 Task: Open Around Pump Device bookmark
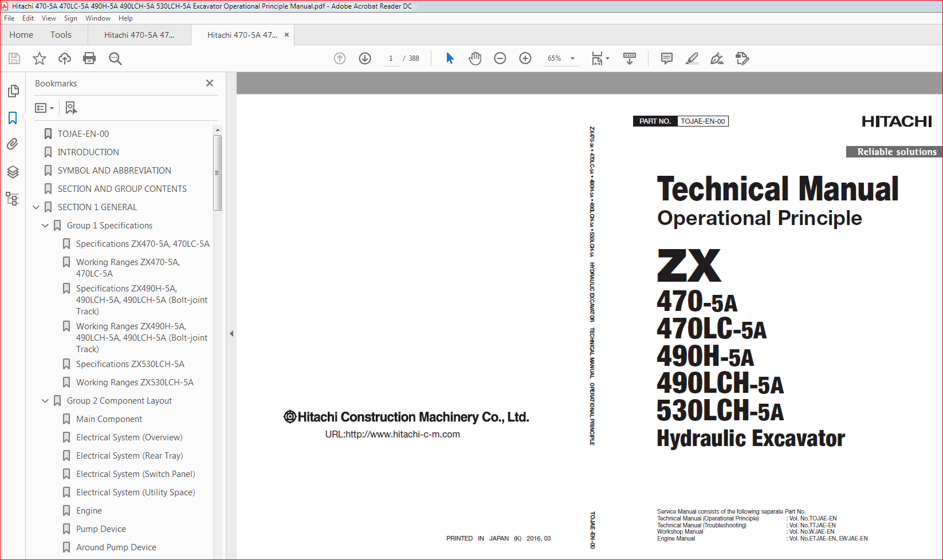116,547
